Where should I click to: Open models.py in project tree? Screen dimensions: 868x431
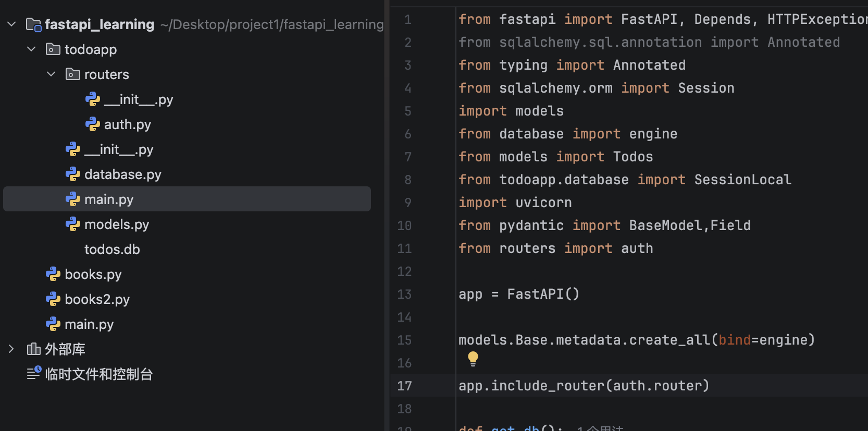117,224
